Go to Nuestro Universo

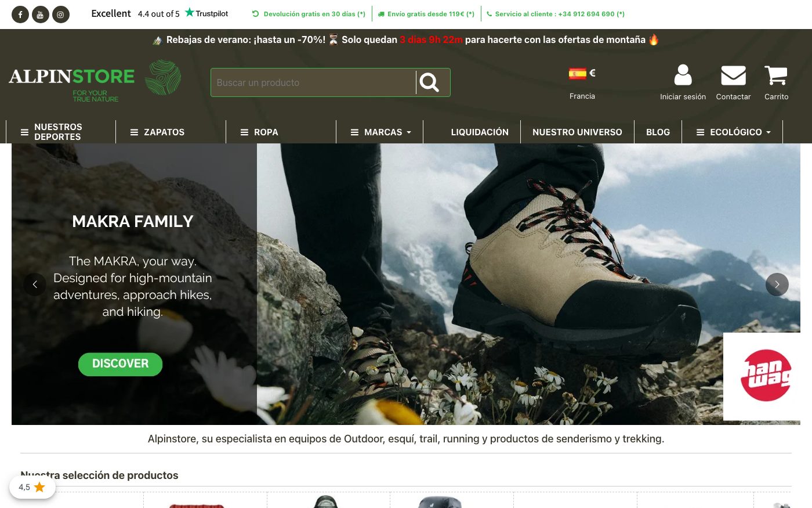click(x=577, y=132)
